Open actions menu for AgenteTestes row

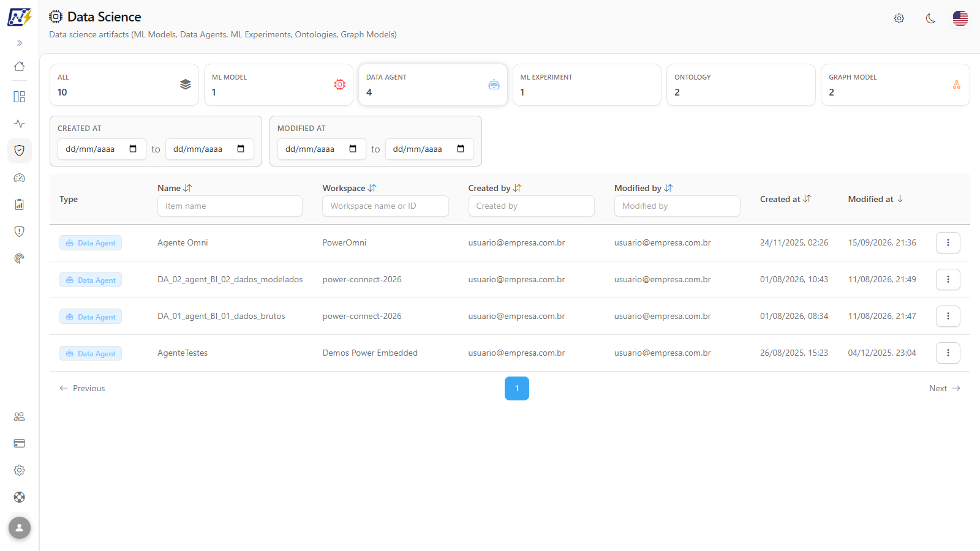(x=948, y=353)
